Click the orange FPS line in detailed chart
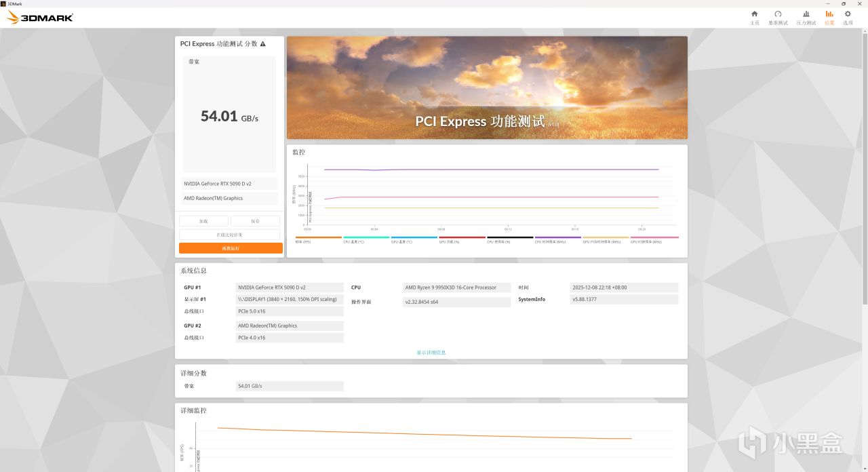868x472 pixels. (x=425, y=433)
